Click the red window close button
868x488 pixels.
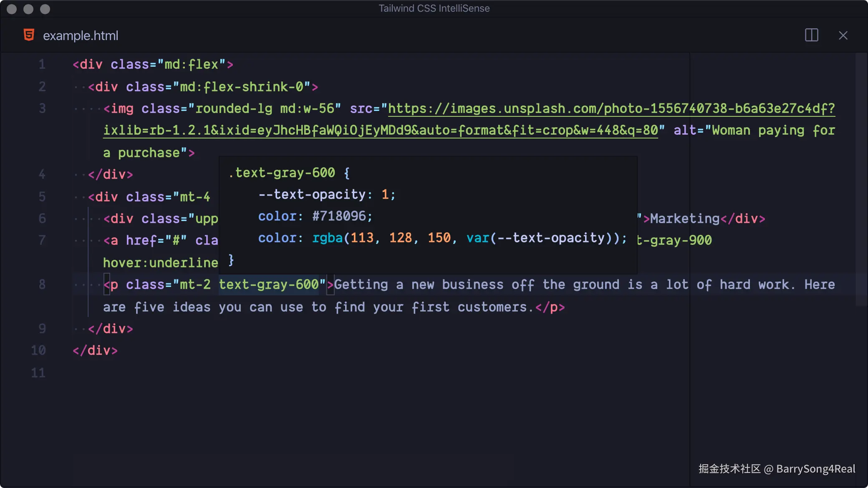pos(12,9)
